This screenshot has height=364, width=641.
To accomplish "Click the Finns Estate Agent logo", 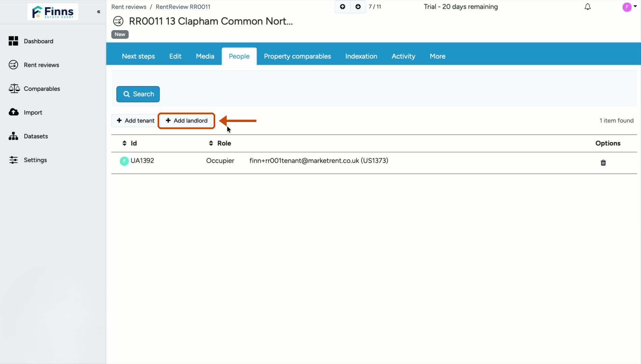I will (53, 12).
